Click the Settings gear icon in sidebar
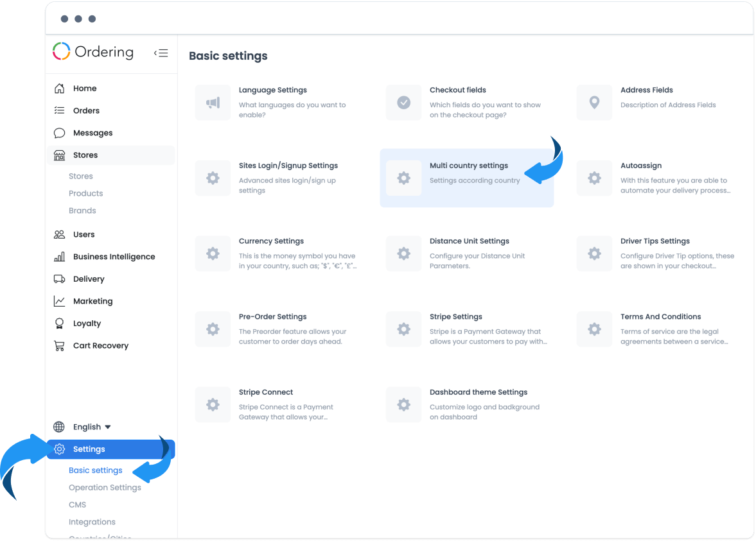This screenshot has width=756, height=541. click(59, 449)
